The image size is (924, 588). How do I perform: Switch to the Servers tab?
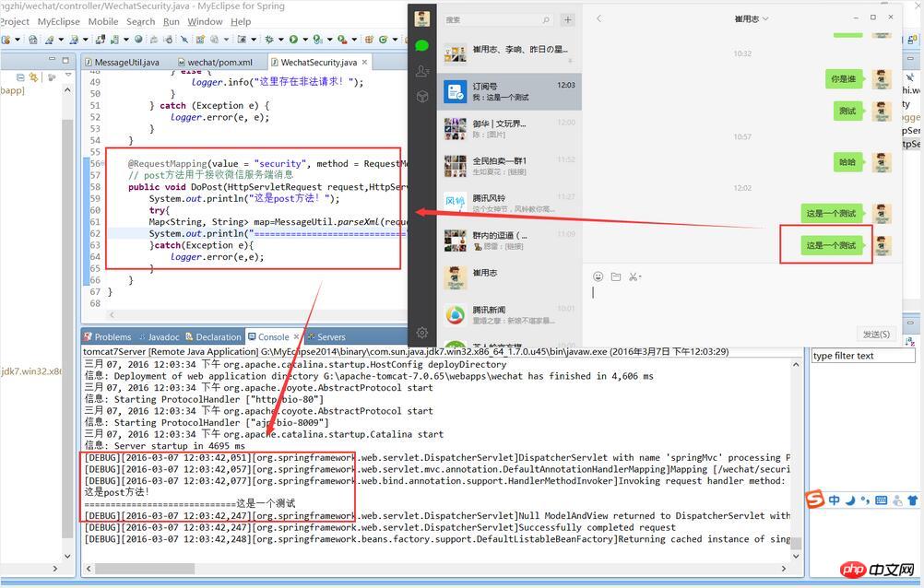(x=326, y=337)
